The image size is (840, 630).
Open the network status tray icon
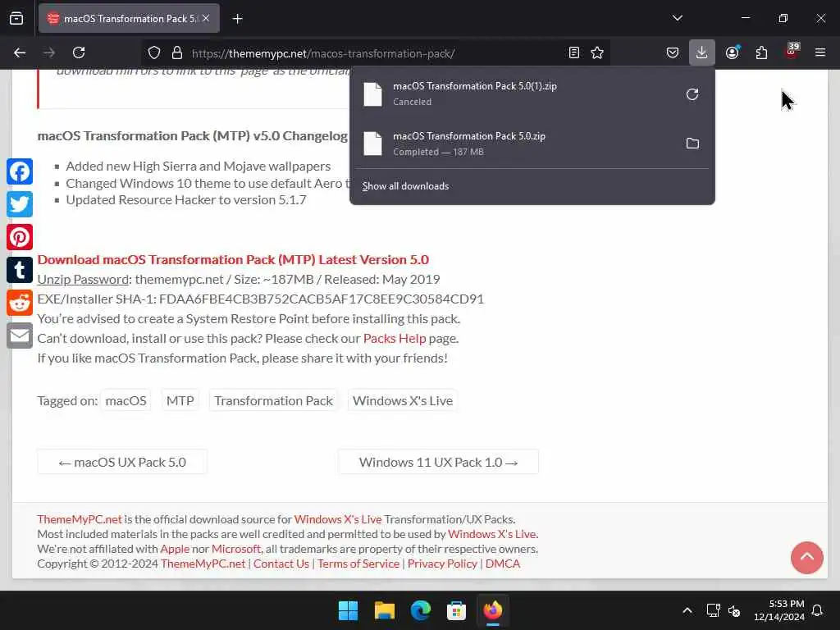tap(713, 610)
